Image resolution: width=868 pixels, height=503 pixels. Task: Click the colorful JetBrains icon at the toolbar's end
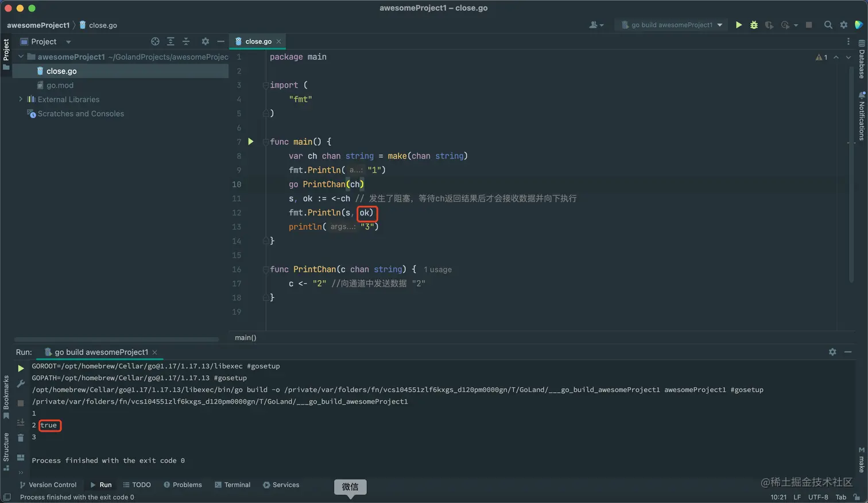coord(859,25)
